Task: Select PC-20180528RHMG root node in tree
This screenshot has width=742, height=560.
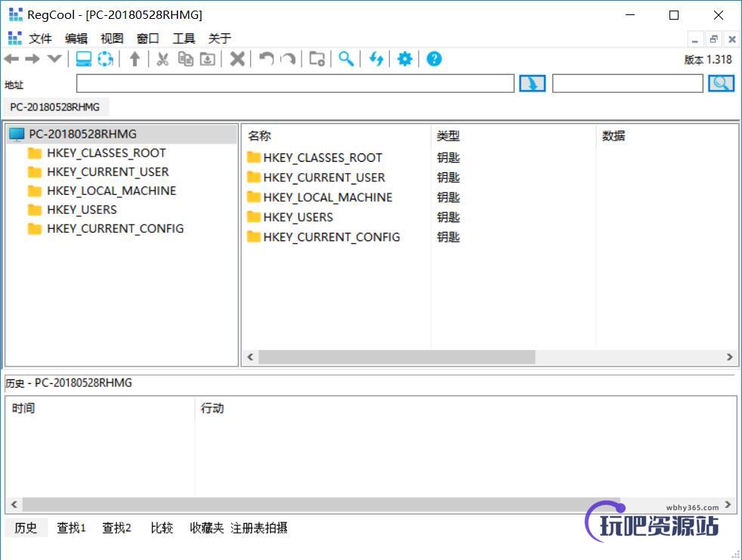Action: (x=121, y=134)
